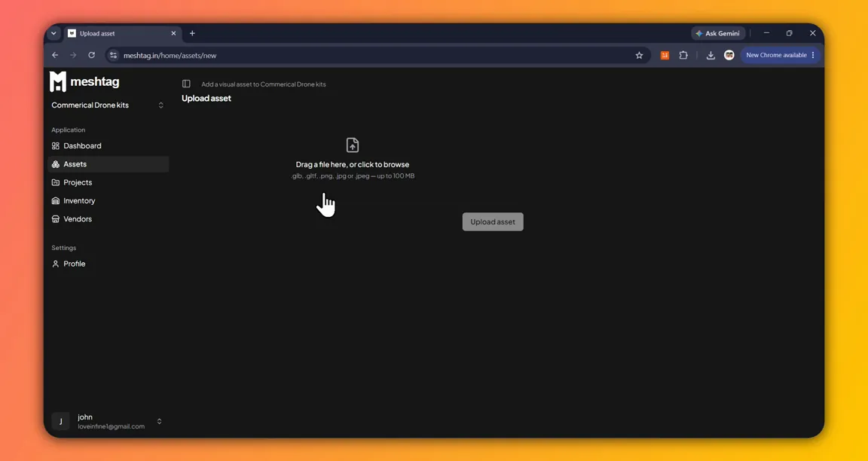Open Profile settings
This screenshot has width=868, height=461.
[108, 264]
